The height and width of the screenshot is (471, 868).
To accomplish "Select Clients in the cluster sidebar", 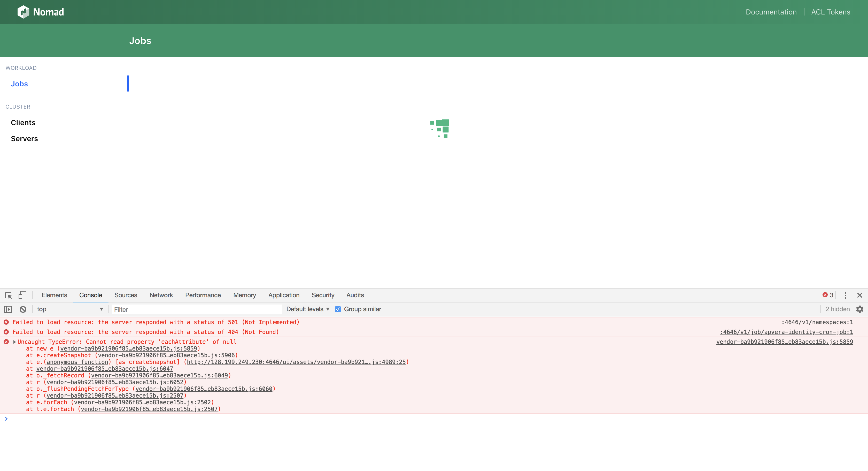I will click(x=23, y=123).
